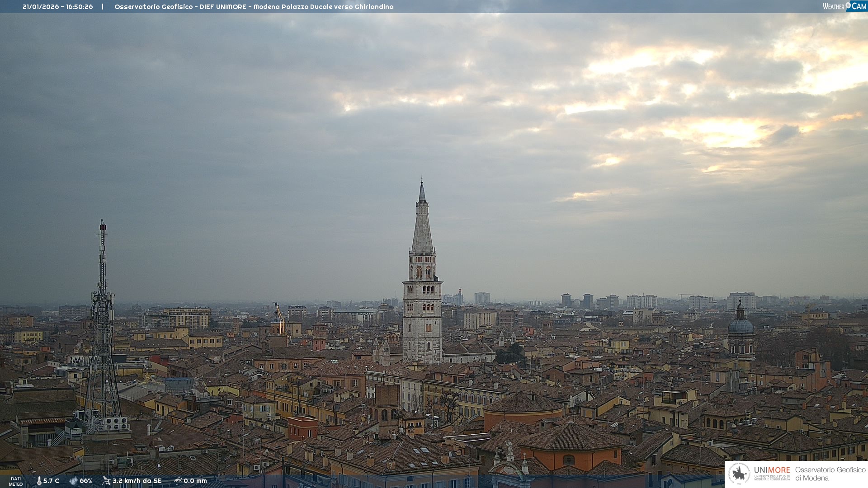Click the Weather text in top-right logo
The image size is (868, 488).
[x=833, y=6]
